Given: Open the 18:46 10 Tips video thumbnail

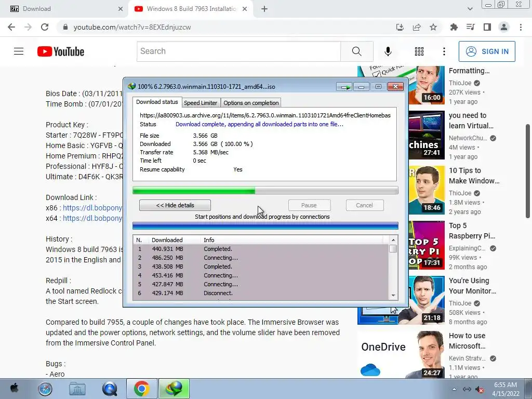Looking at the screenshot, I should tap(427, 190).
